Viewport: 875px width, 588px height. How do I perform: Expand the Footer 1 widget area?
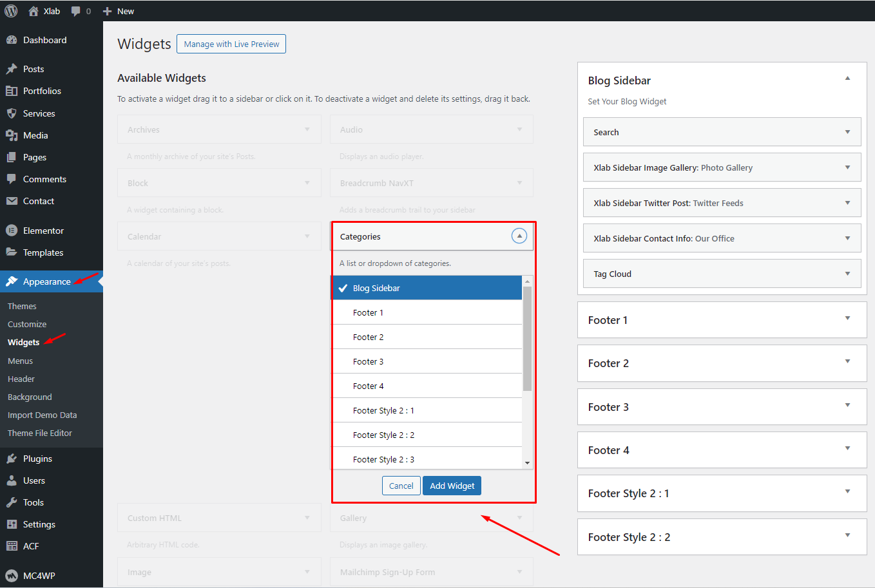pos(847,319)
